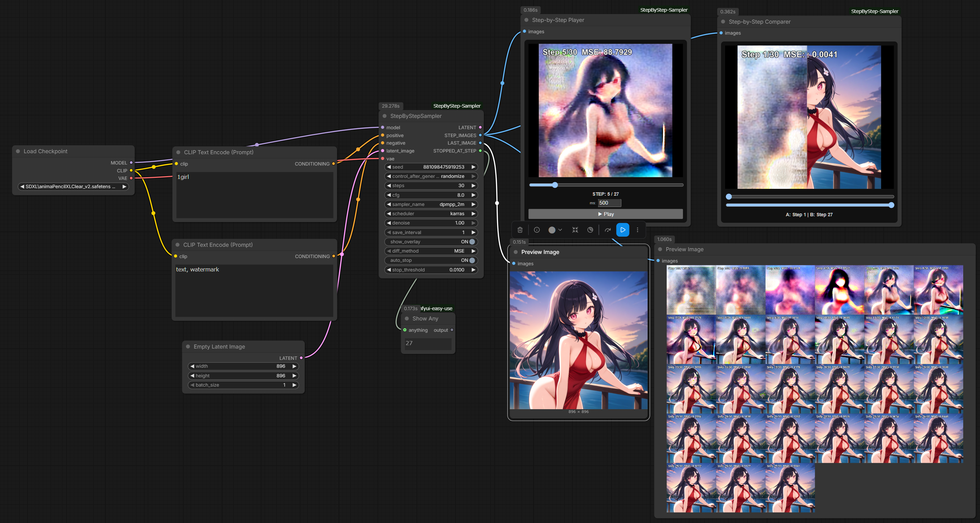Click the ms input field showing 500

(x=609, y=203)
